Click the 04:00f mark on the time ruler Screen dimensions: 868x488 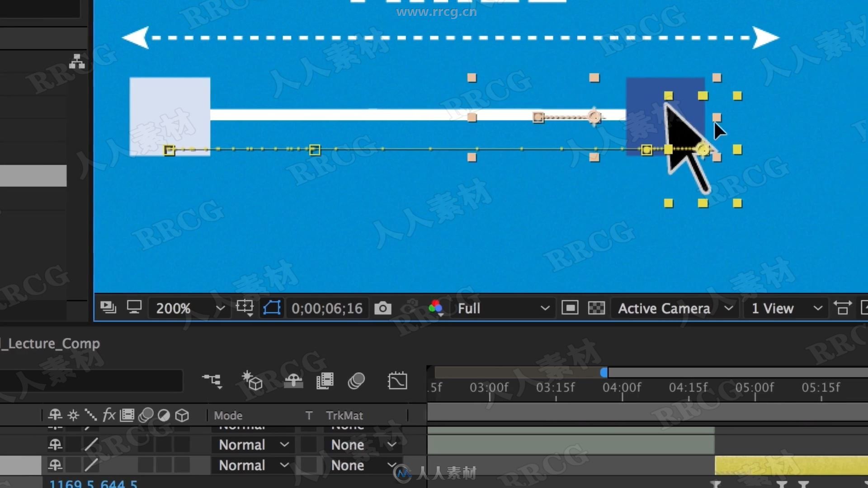[x=622, y=388]
